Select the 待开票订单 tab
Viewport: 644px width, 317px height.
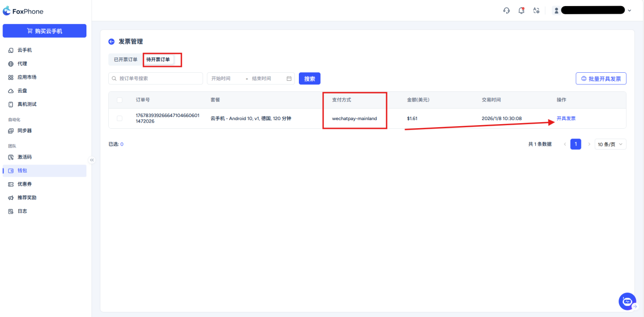(x=158, y=60)
